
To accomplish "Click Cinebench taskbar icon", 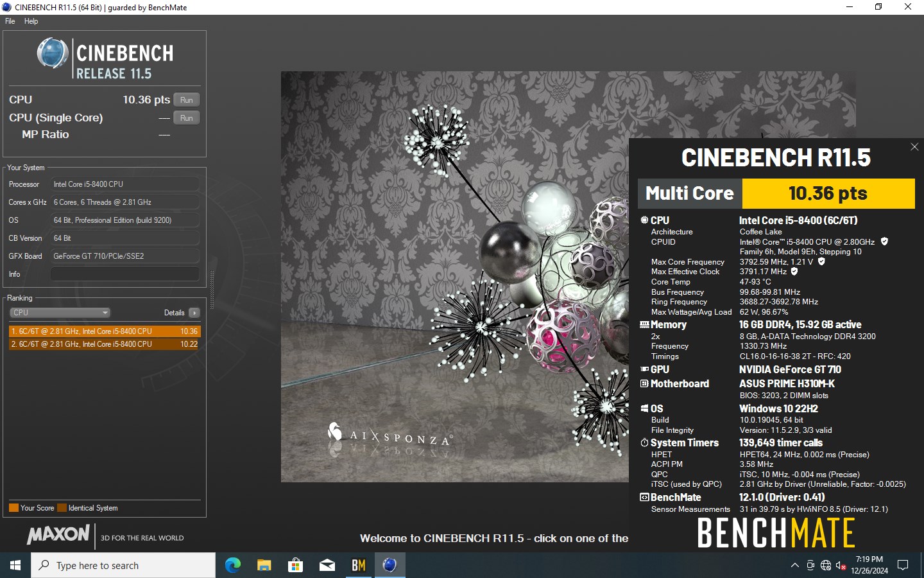I will click(x=389, y=565).
